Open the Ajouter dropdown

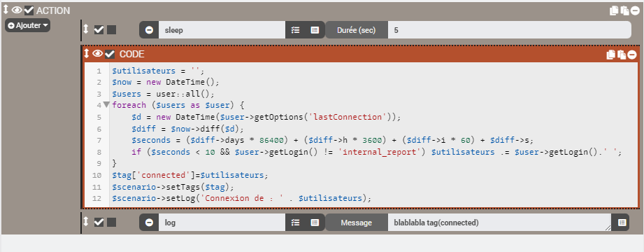pos(27,25)
